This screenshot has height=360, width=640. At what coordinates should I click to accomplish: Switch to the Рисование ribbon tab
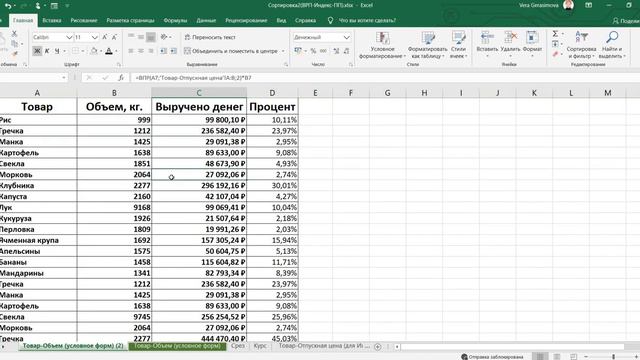click(84, 20)
